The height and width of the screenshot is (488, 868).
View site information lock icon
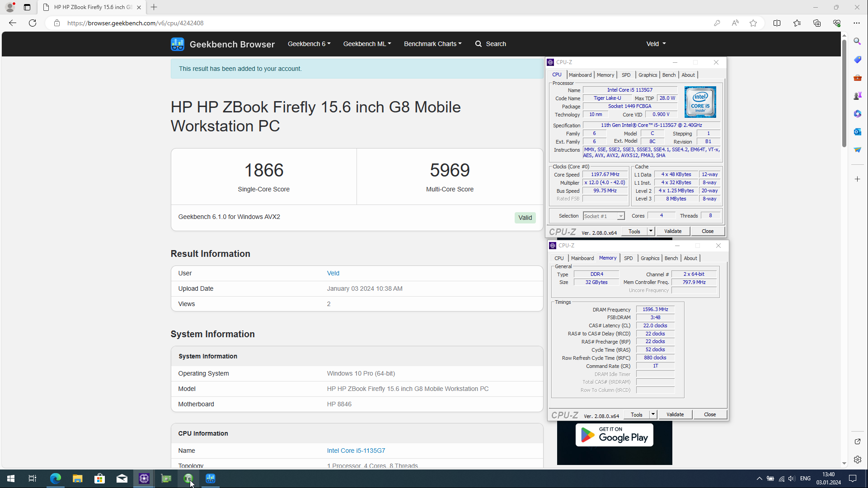coord(57,23)
